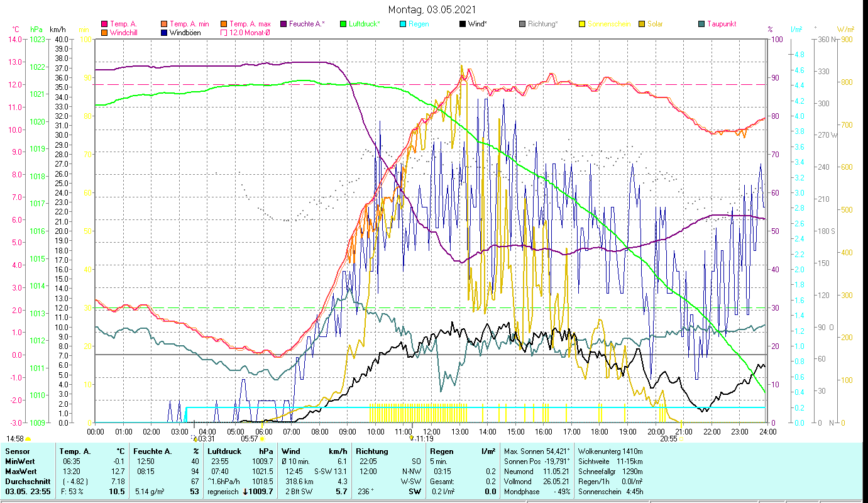Click the Sonnen Pos -19,791° entry
The image size is (868, 503).
click(537, 462)
